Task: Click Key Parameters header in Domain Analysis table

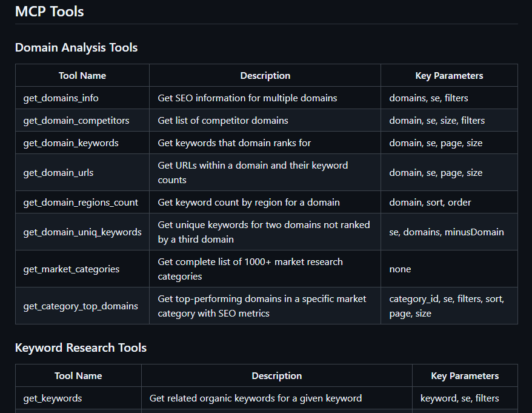Action: coord(449,75)
